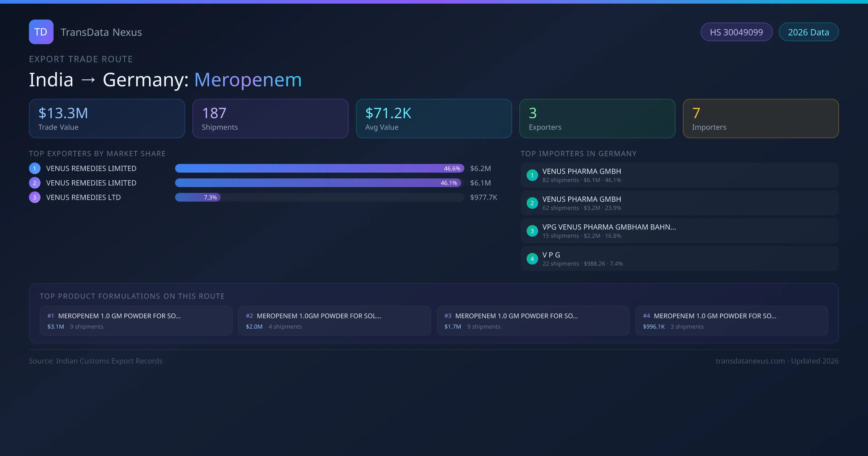The width and height of the screenshot is (868, 456).
Task: Click importer rank 2 green badge
Action: tap(532, 203)
